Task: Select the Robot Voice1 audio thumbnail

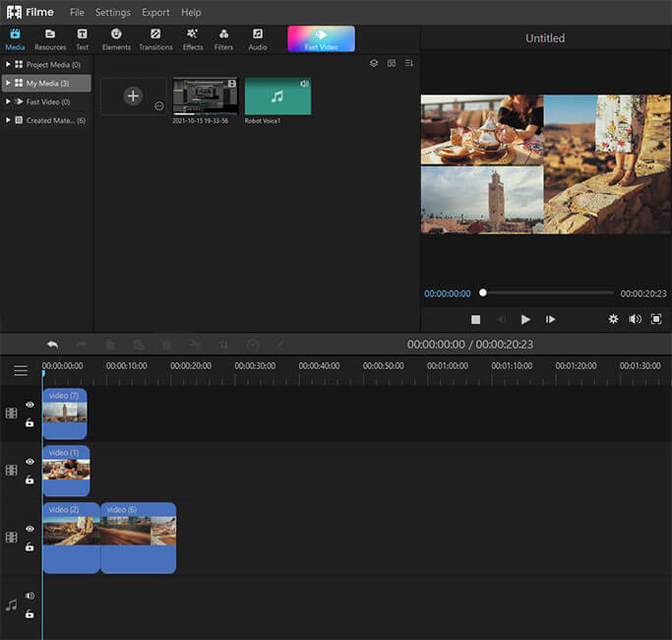Action: click(277, 96)
